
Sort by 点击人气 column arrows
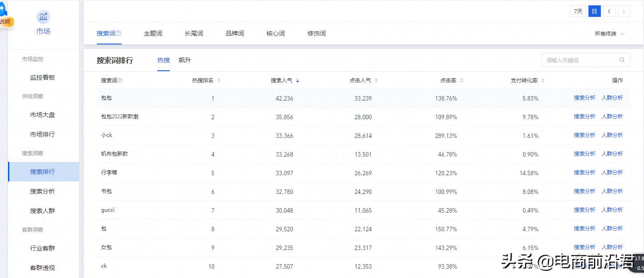point(376,81)
